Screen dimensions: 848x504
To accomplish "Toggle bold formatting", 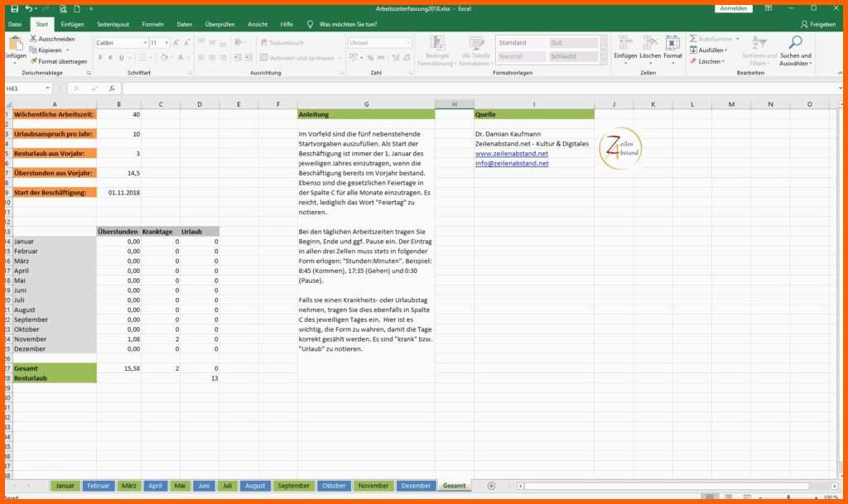I will (x=100, y=58).
